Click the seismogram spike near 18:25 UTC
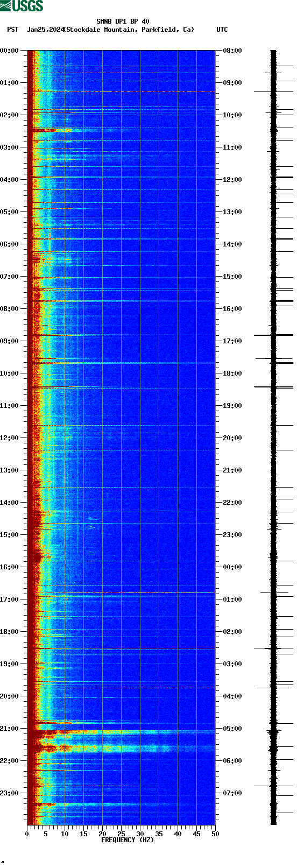This screenshot has width=297, height=868. [x=273, y=387]
